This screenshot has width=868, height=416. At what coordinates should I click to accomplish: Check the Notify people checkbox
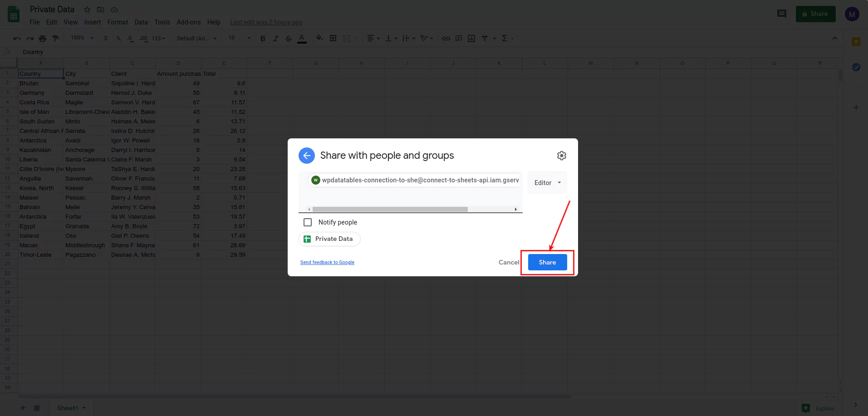point(308,222)
